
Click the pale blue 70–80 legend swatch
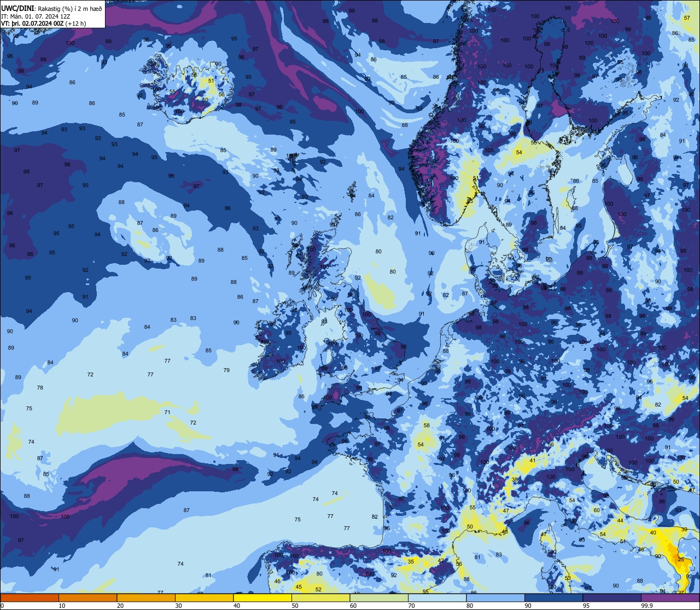click(437, 597)
